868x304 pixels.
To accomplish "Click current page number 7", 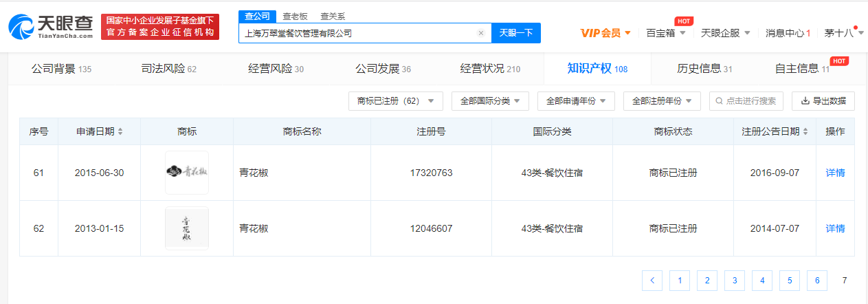I will tap(845, 280).
